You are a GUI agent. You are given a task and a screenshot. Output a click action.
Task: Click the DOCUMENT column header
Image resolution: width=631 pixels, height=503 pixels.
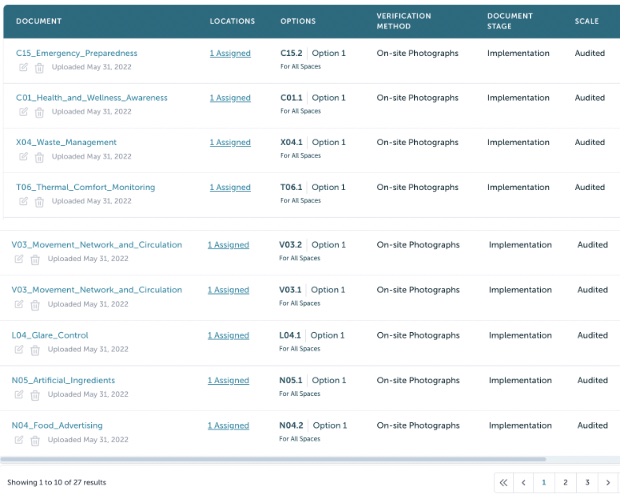39,21
